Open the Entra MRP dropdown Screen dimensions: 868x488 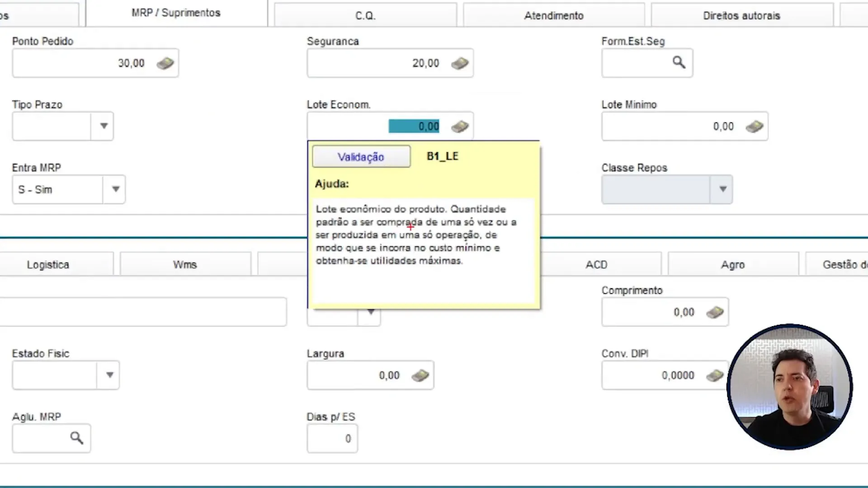tap(115, 189)
